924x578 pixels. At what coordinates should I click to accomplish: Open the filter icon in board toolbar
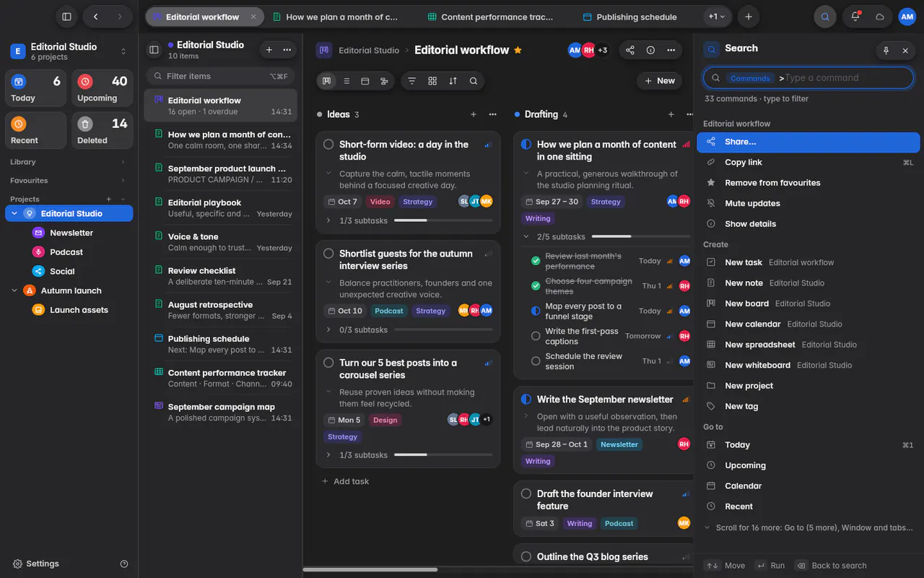pos(412,81)
